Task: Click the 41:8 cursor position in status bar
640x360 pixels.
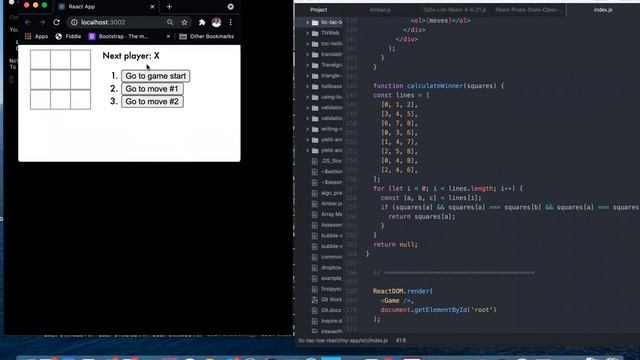Action: (x=401, y=340)
